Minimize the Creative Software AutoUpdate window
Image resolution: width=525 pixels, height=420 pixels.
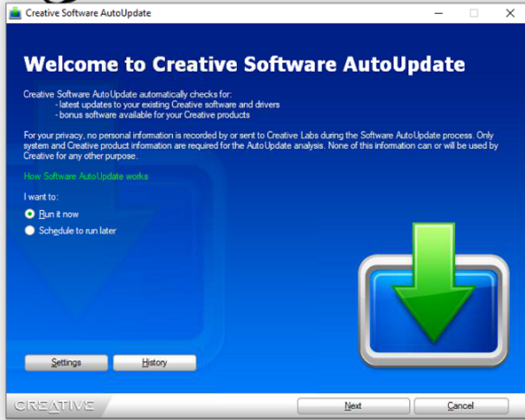point(439,13)
